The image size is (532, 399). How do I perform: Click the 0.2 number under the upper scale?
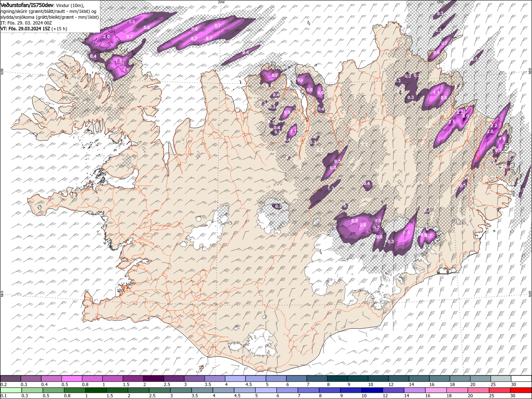coord(3,384)
